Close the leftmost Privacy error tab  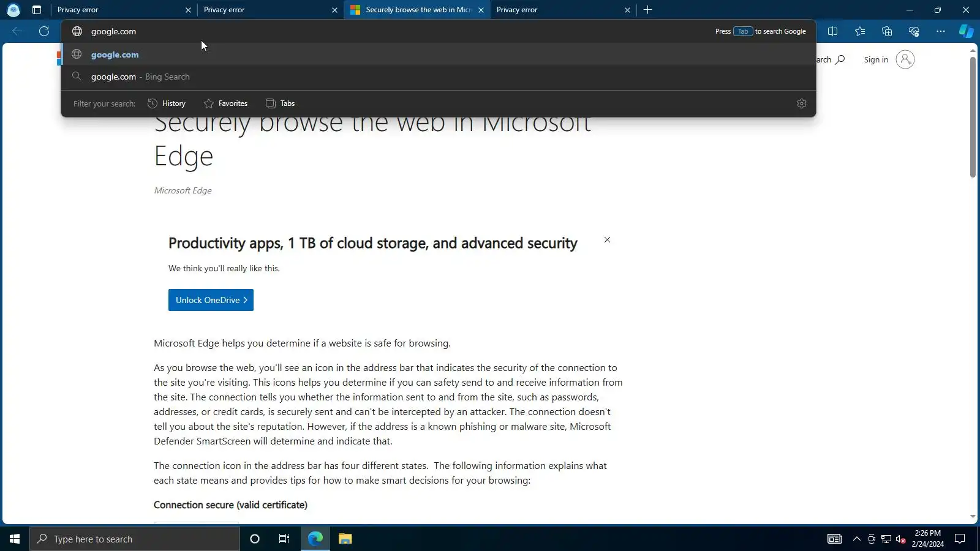[x=188, y=10]
